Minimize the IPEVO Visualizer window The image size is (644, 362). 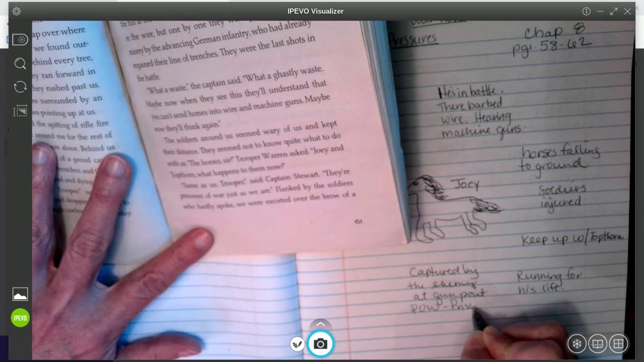pyautogui.click(x=600, y=11)
